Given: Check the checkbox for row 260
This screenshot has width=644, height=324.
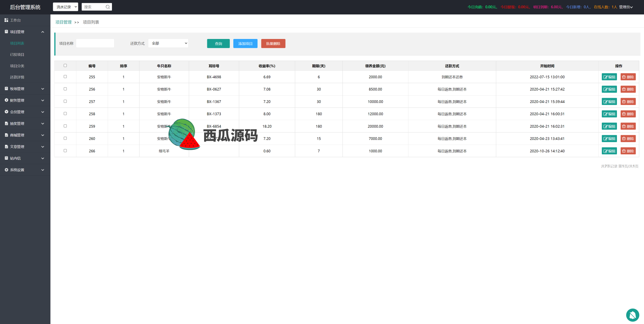Looking at the screenshot, I should click(65, 138).
